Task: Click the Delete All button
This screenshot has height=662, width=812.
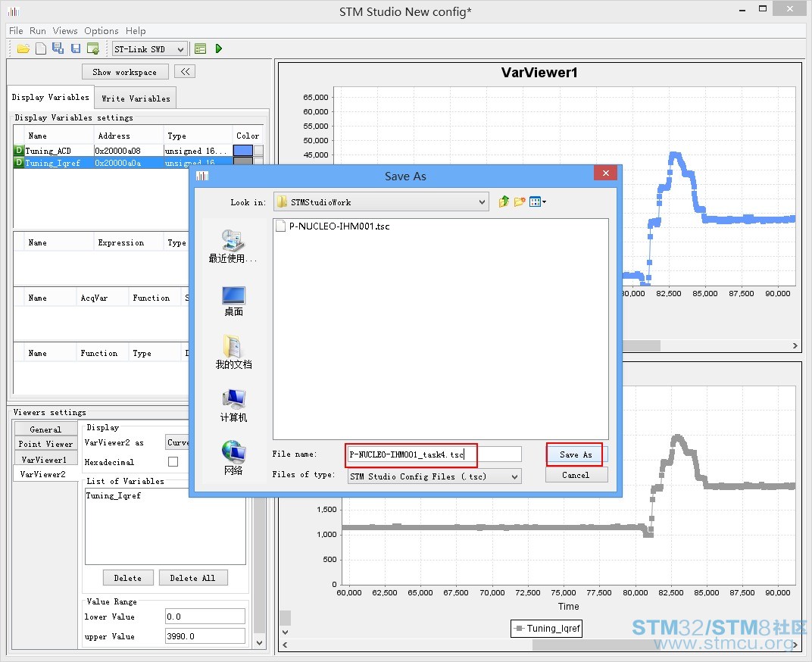Action: (x=192, y=578)
